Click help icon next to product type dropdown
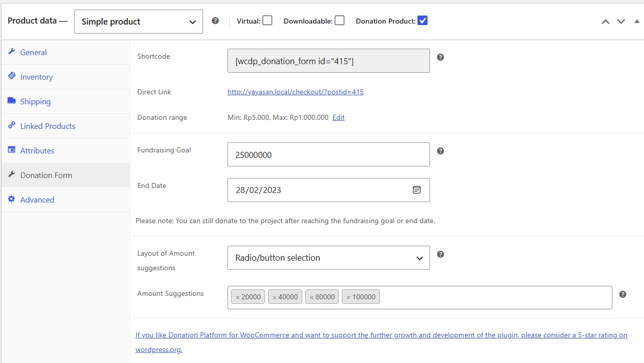This screenshot has width=644, height=363. pyautogui.click(x=215, y=21)
